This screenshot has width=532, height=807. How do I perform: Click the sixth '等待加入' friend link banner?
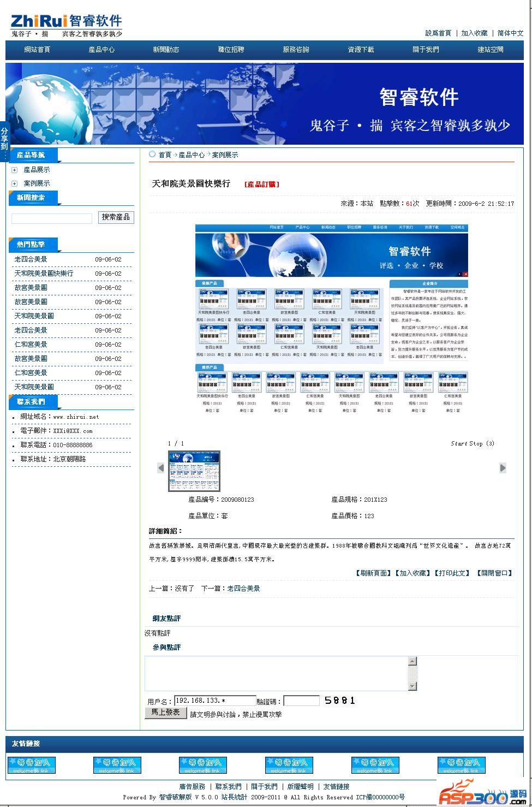pyautogui.click(x=462, y=765)
